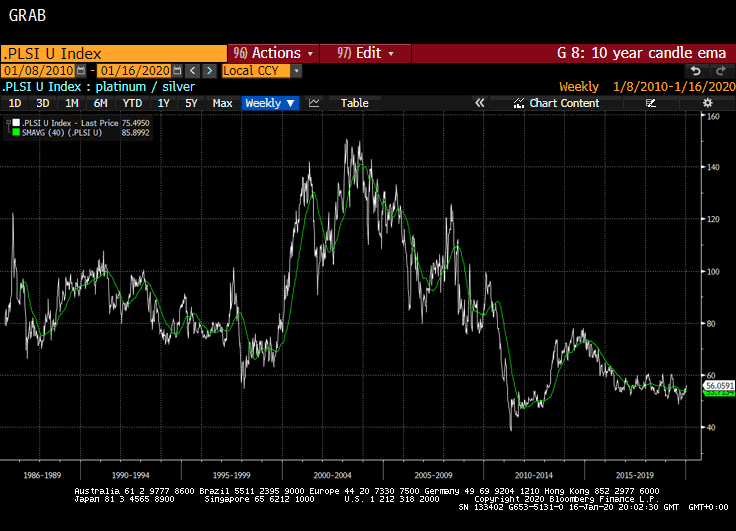
Task: Click the 2000-2004 time axis label
Action: (x=332, y=476)
